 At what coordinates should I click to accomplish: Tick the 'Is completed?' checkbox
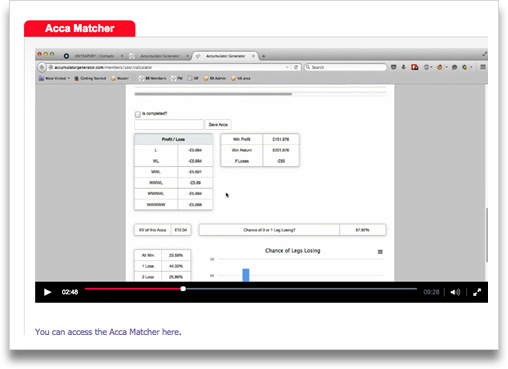tap(138, 114)
